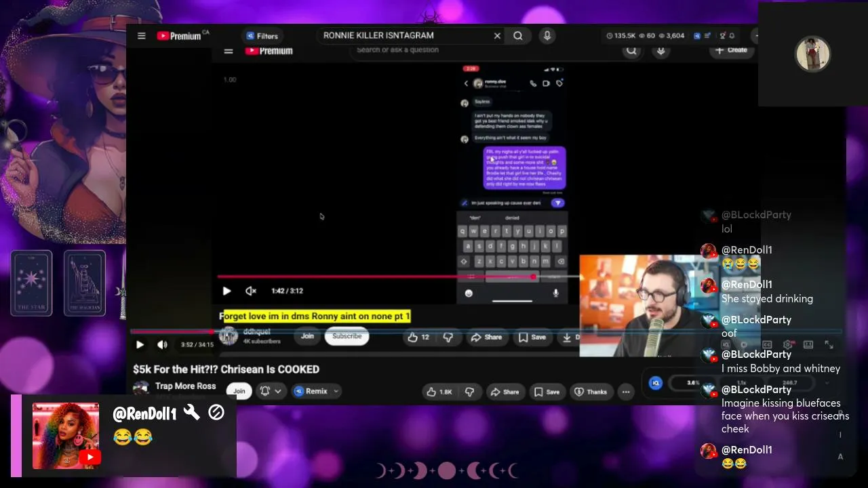Play the main video with play button
The image size is (868, 488).
click(x=140, y=344)
